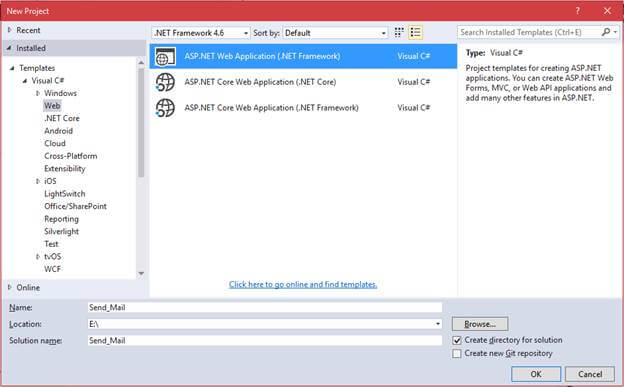Expand the tvOS tree node arrow
624x387 pixels.
pyautogui.click(x=38, y=257)
